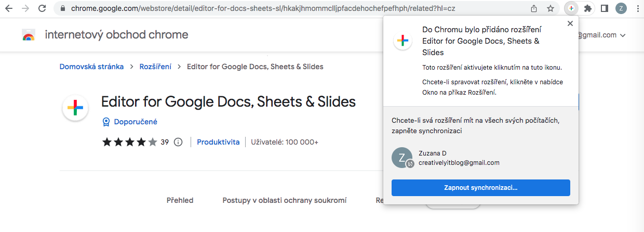Click the star rating of the extension

coord(129,142)
